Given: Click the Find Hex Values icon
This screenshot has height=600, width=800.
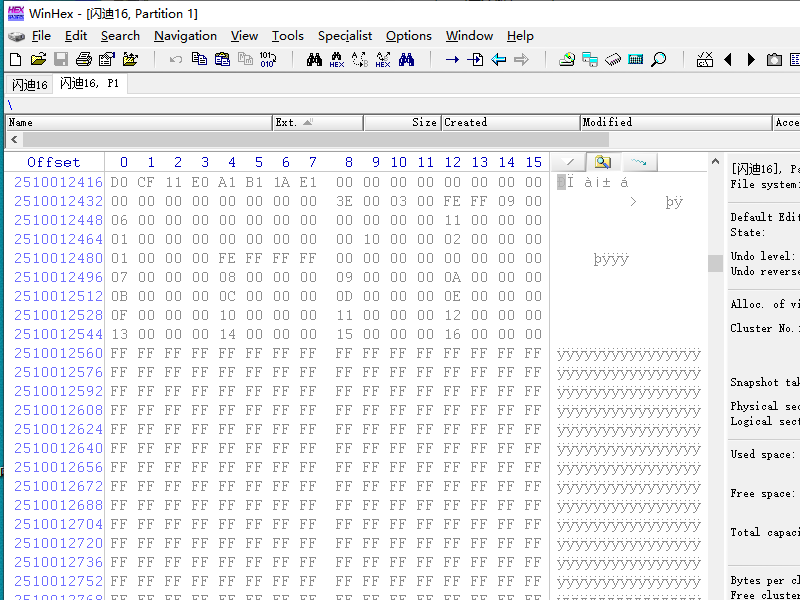Looking at the screenshot, I should [337, 60].
